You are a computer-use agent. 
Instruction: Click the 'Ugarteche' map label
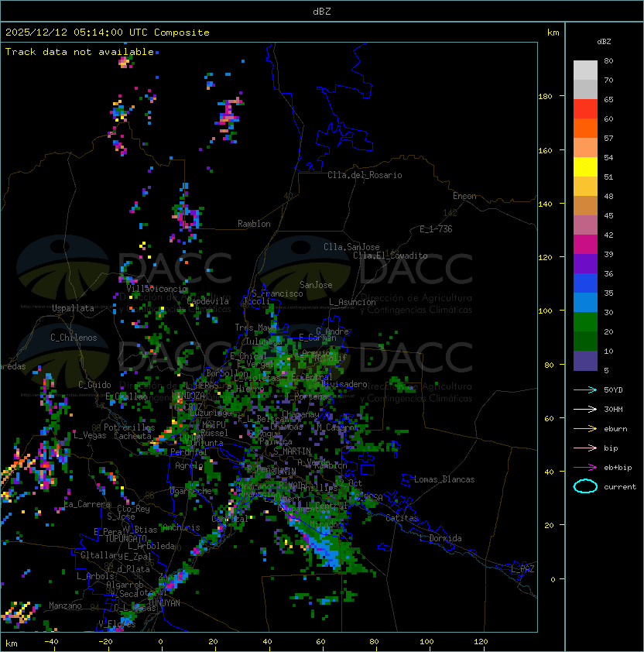click(x=191, y=491)
